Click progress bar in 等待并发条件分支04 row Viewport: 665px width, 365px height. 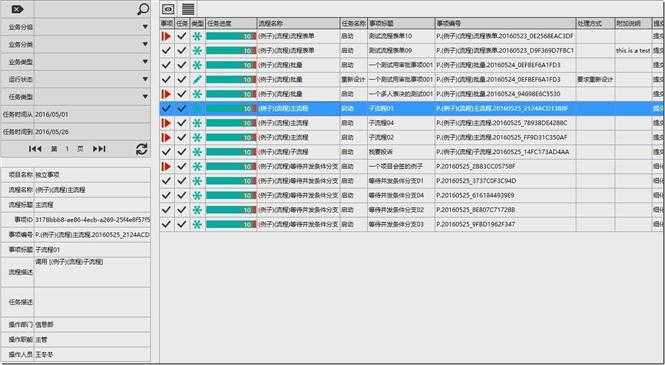pos(231,195)
